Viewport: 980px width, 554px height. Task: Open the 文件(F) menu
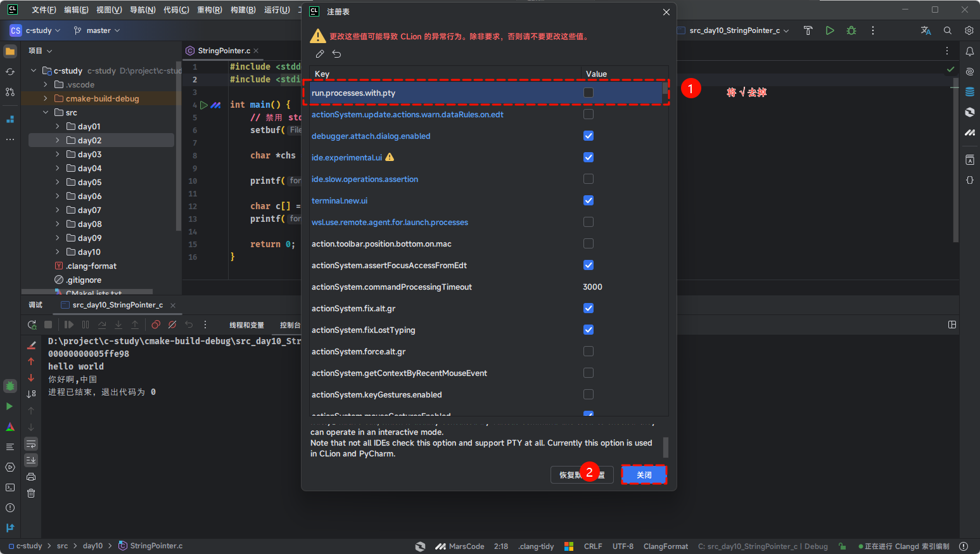(x=44, y=10)
